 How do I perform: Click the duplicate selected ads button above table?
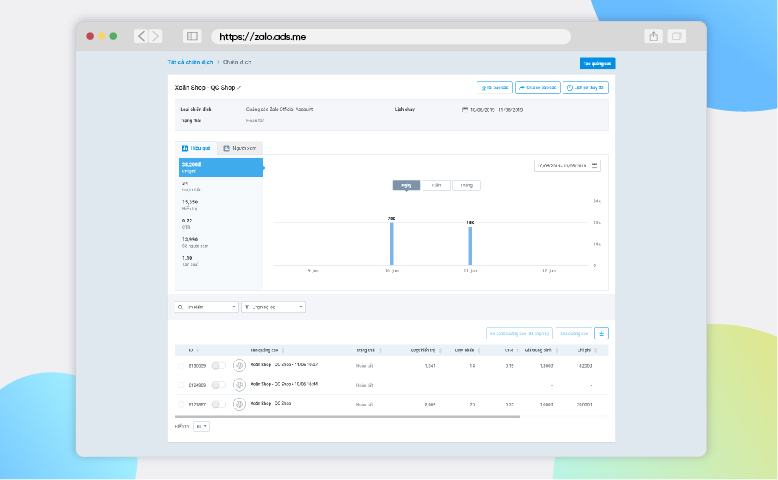point(519,334)
